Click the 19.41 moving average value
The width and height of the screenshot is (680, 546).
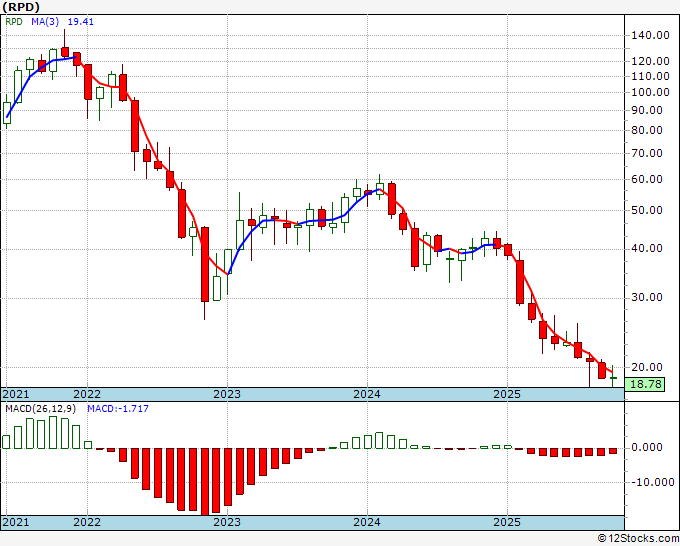[x=81, y=22]
